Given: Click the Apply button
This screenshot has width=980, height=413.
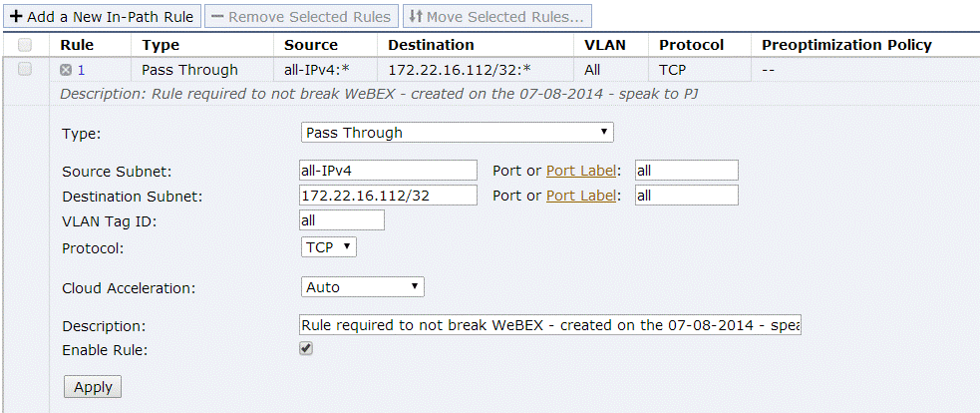Looking at the screenshot, I should pos(93,387).
